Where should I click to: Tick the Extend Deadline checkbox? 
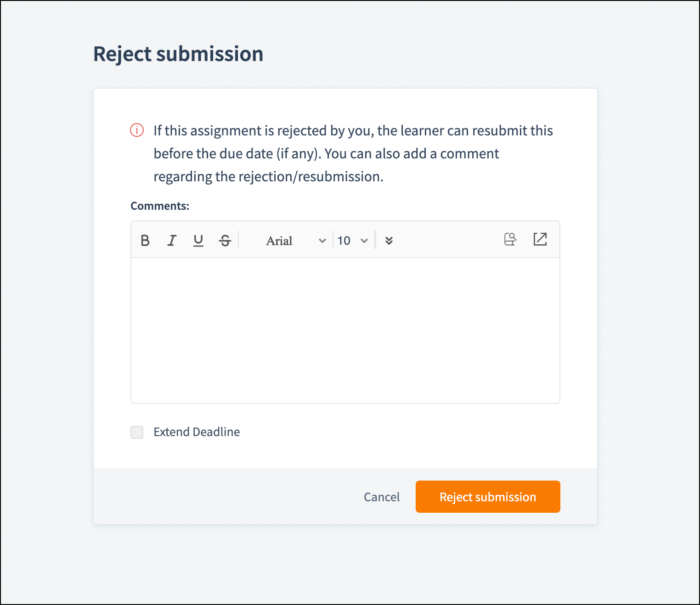(137, 432)
